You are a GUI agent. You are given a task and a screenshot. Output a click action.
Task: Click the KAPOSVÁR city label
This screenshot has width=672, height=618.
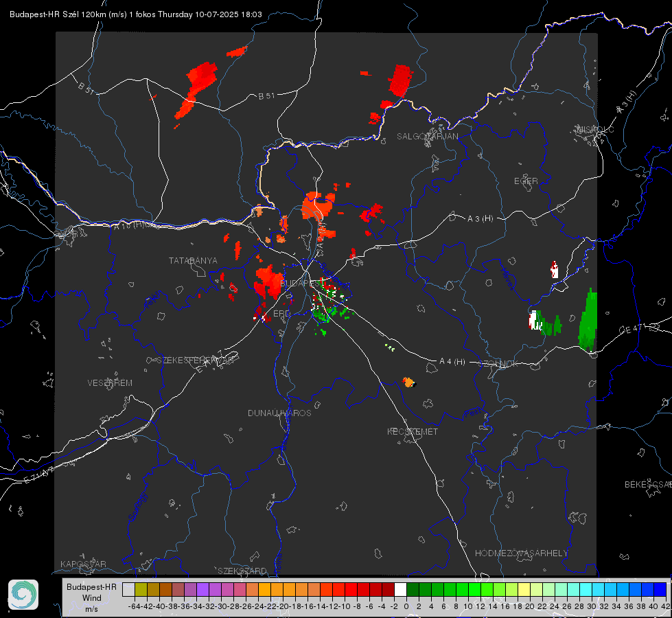[83, 564]
